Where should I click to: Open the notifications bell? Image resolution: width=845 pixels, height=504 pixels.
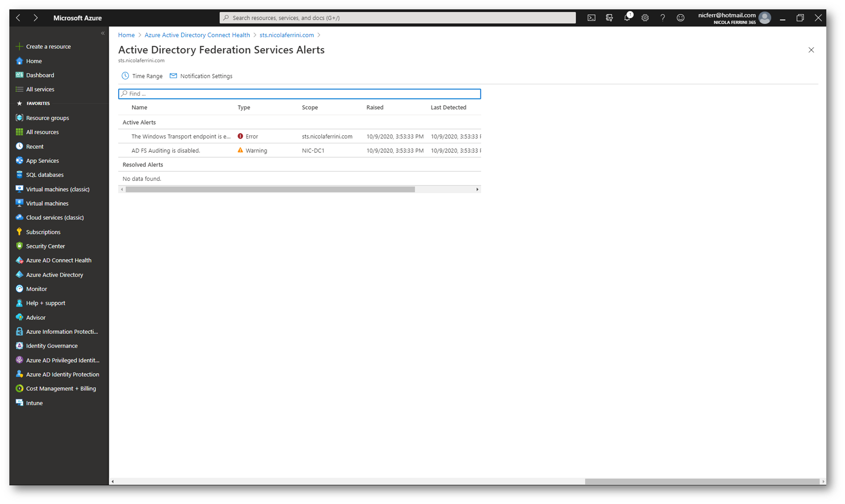tap(627, 18)
